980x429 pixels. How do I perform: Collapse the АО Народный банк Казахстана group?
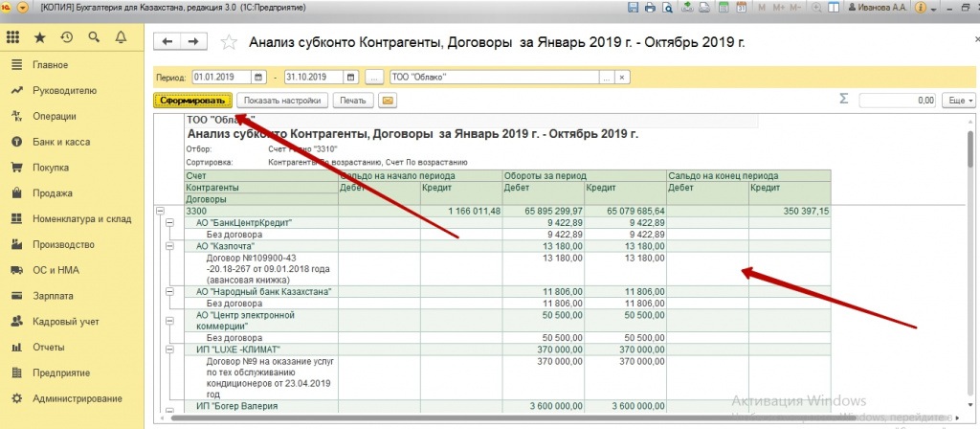[168, 291]
